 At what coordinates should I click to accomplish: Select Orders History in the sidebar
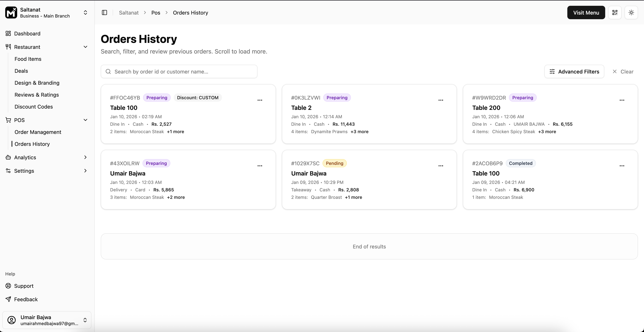coord(32,144)
